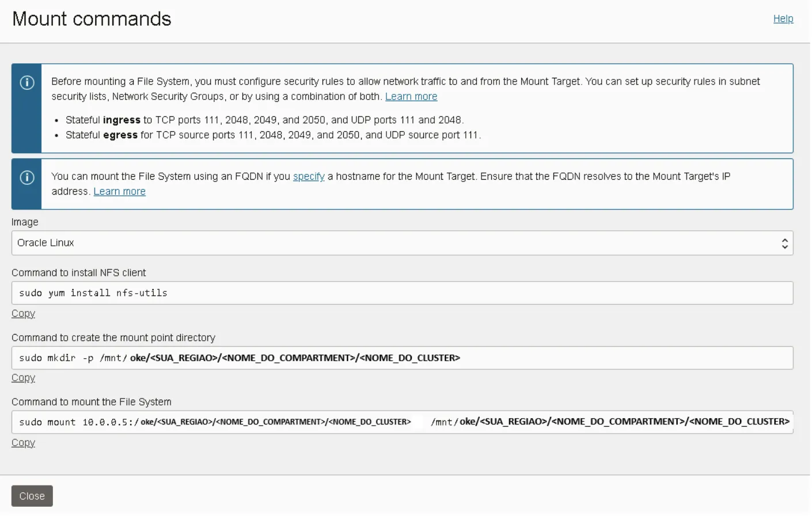Screen dimensions: 812x516
Task: Open the Help link
Action: click(x=783, y=18)
